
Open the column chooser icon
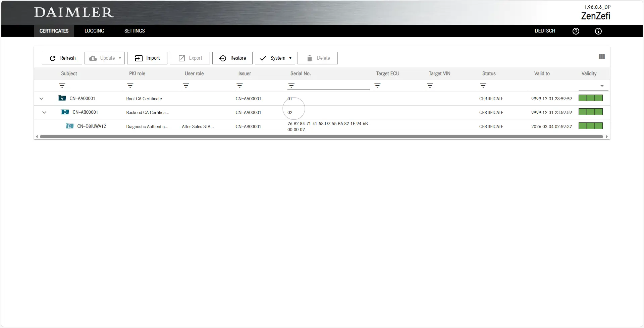[x=602, y=57]
